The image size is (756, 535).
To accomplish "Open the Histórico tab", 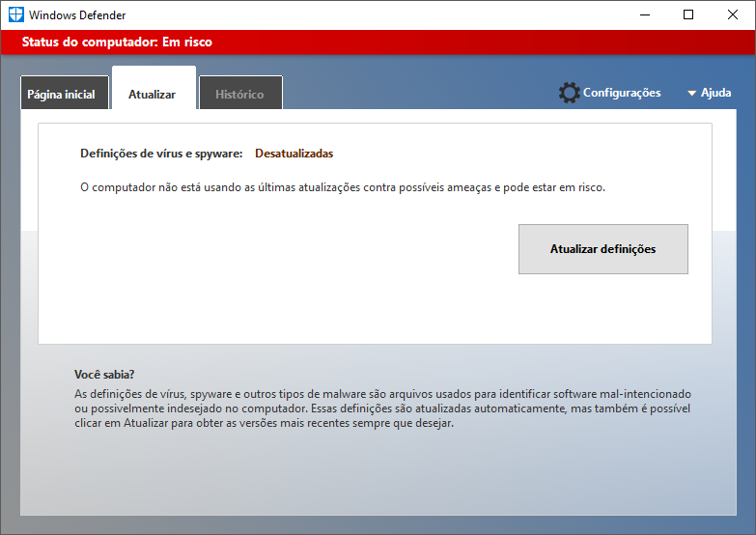I will click(240, 93).
